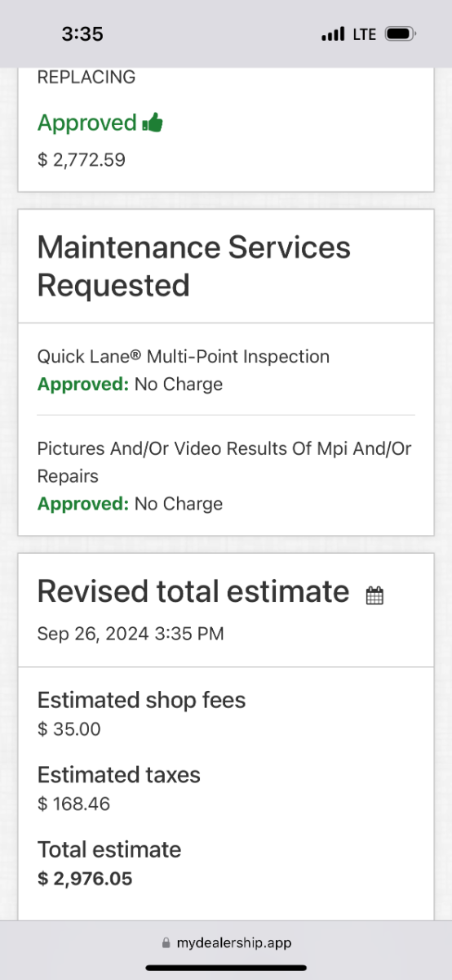
Task: Tap the home indicator bar at bottom
Action: pyautogui.click(x=226, y=968)
